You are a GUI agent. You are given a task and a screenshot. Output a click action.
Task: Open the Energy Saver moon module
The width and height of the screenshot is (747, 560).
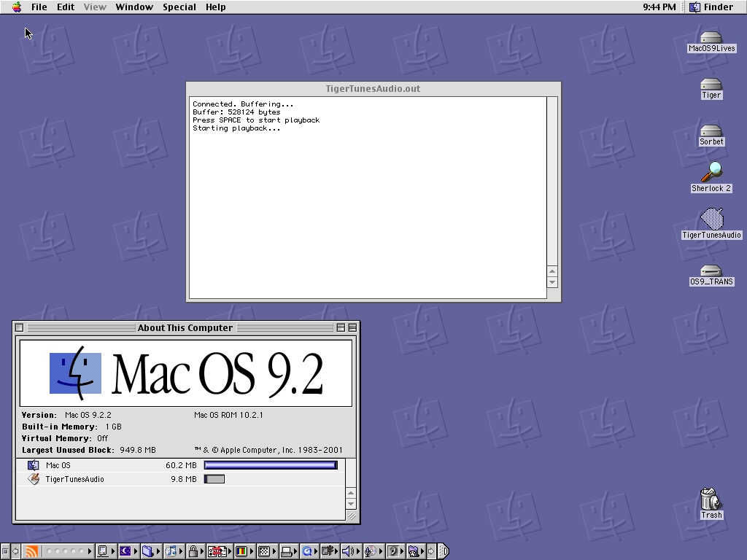(x=128, y=551)
